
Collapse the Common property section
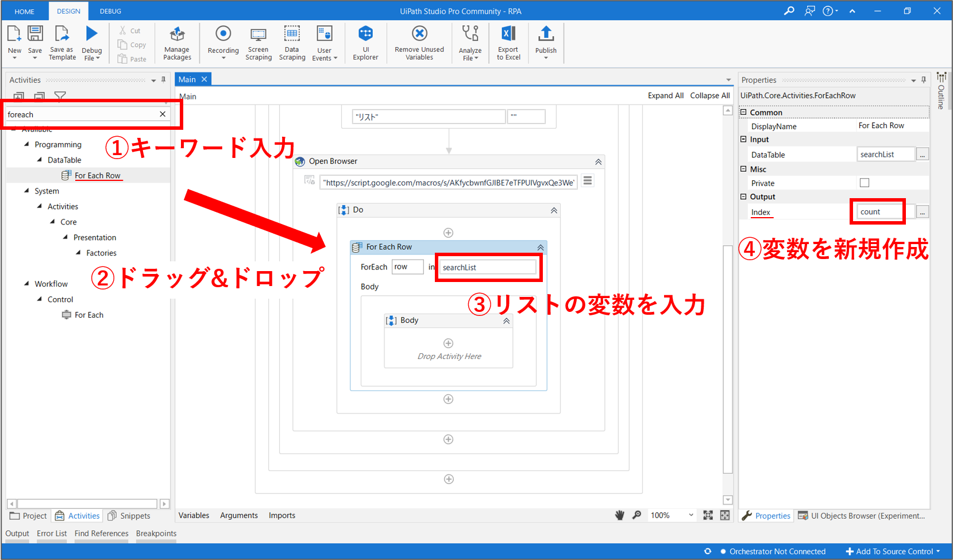tap(743, 113)
